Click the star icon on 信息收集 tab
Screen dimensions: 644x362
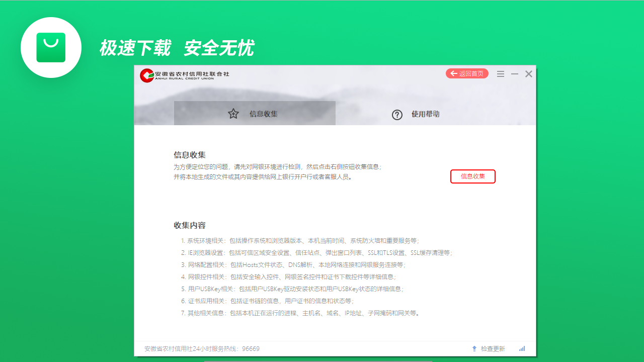pos(233,114)
